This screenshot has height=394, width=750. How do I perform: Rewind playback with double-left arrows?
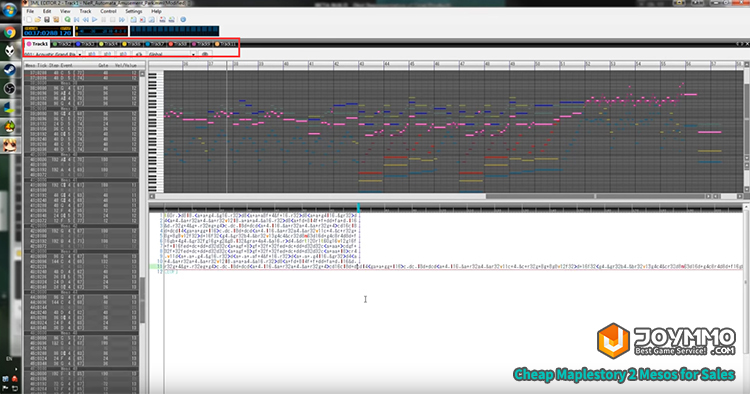pyautogui.click(x=86, y=20)
